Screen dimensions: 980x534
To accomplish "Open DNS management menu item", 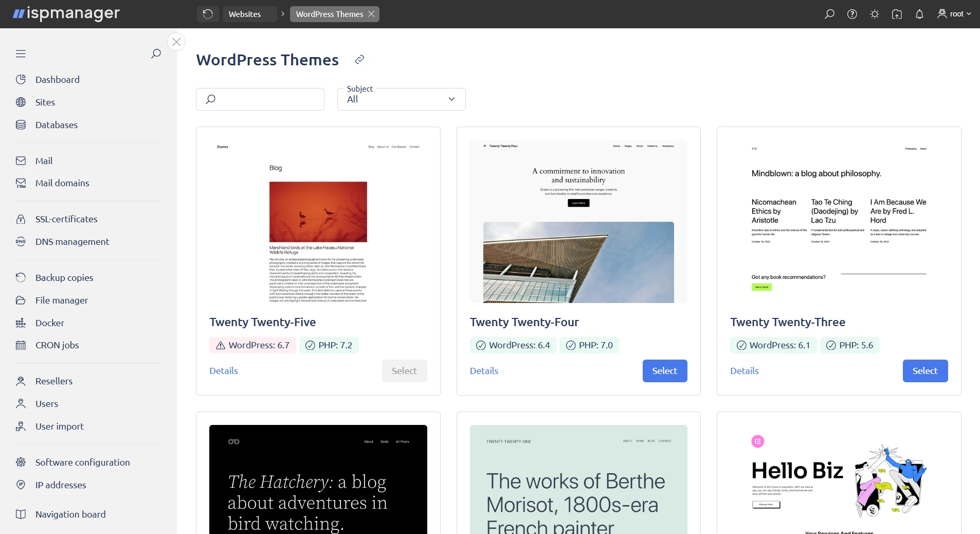I will (72, 242).
